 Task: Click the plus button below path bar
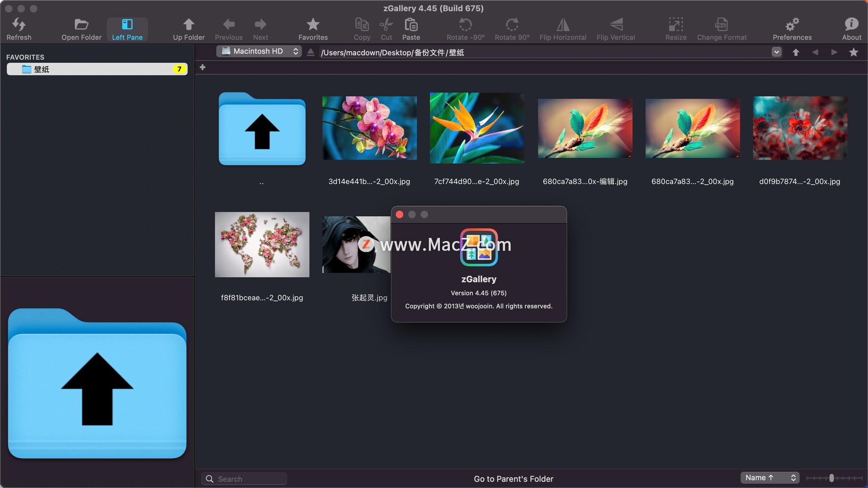click(203, 67)
